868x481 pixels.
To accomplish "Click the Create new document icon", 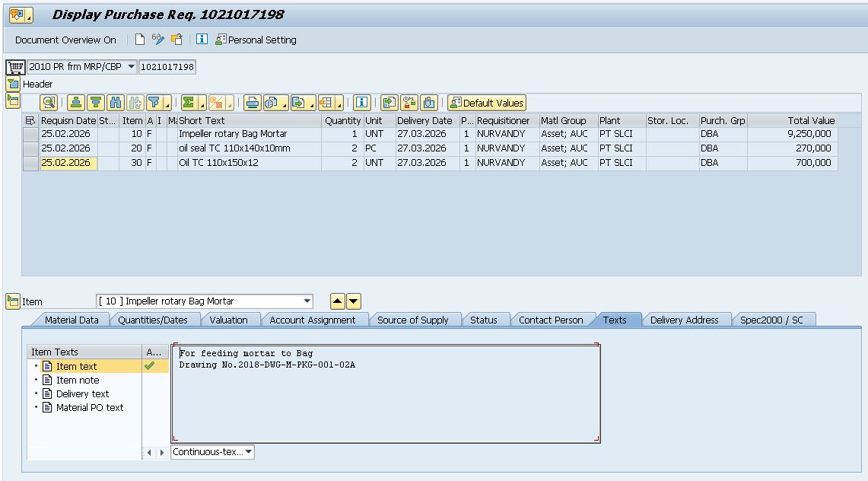I will [140, 40].
